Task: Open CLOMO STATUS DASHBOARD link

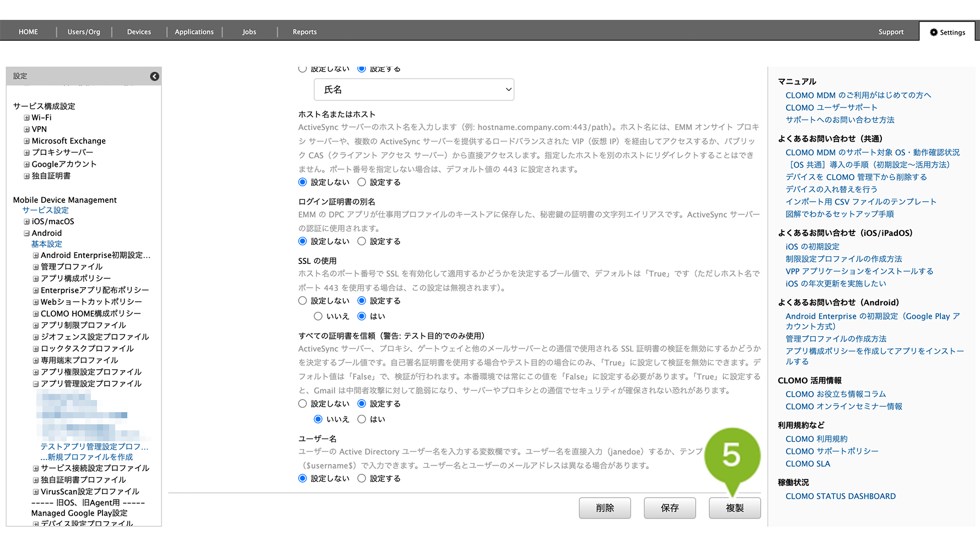Action: click(x=841, y=496)
